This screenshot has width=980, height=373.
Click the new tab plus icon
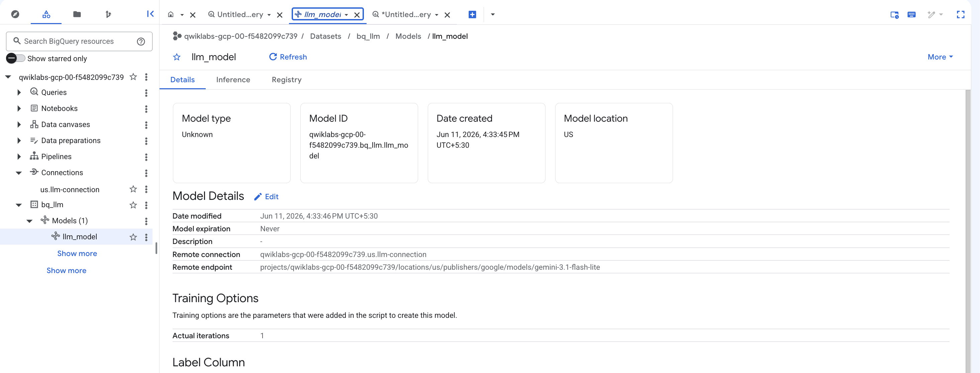(472, 14)
